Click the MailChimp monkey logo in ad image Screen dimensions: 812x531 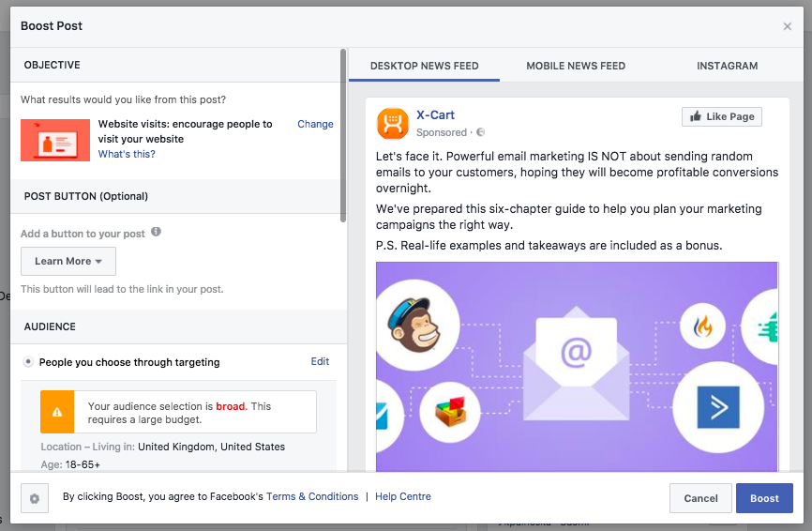[x=414, y=325]
